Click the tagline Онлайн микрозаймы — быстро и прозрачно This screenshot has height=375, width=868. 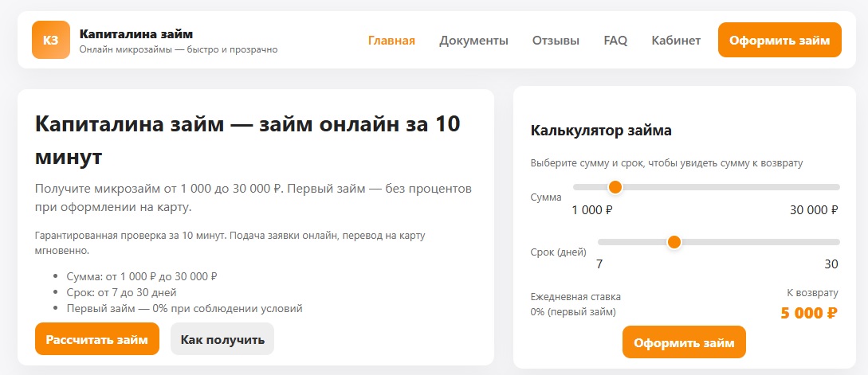179,49
